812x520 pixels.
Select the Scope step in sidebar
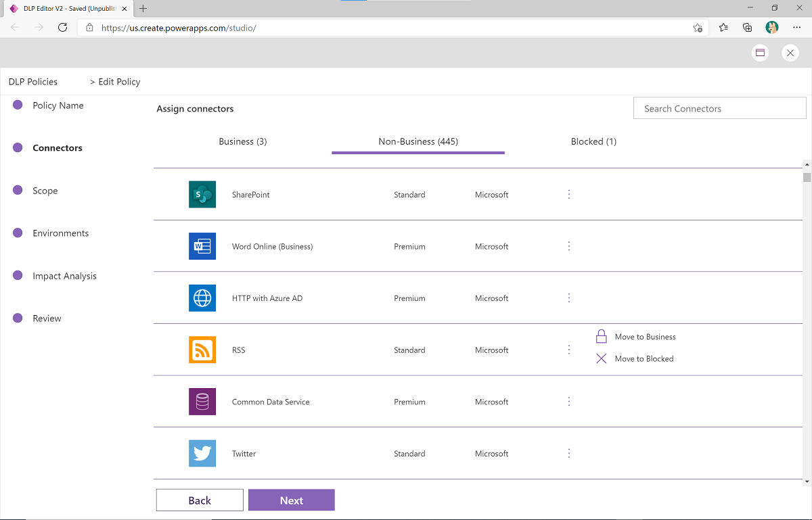pos(45,191)
